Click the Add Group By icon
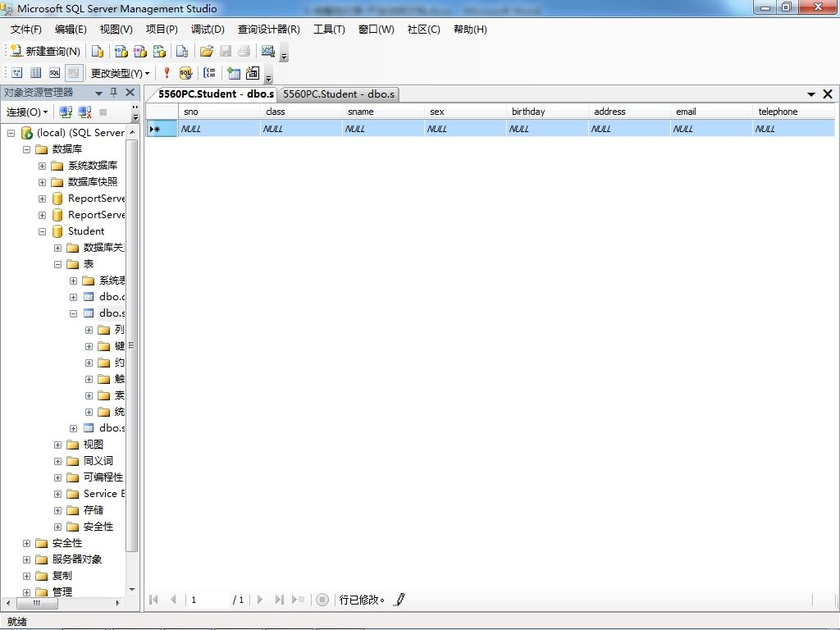The width and height of the screenshot is (840, 630). coord(209,72)
